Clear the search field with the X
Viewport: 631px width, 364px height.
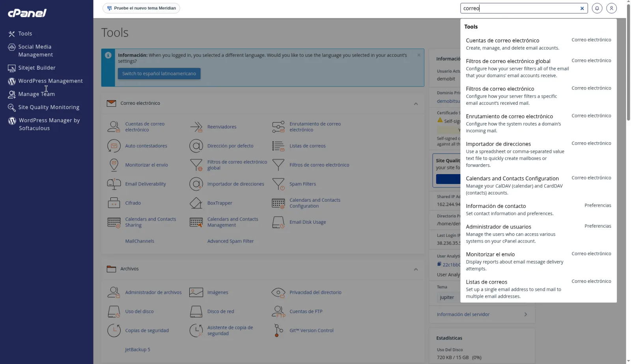(582, 8)
